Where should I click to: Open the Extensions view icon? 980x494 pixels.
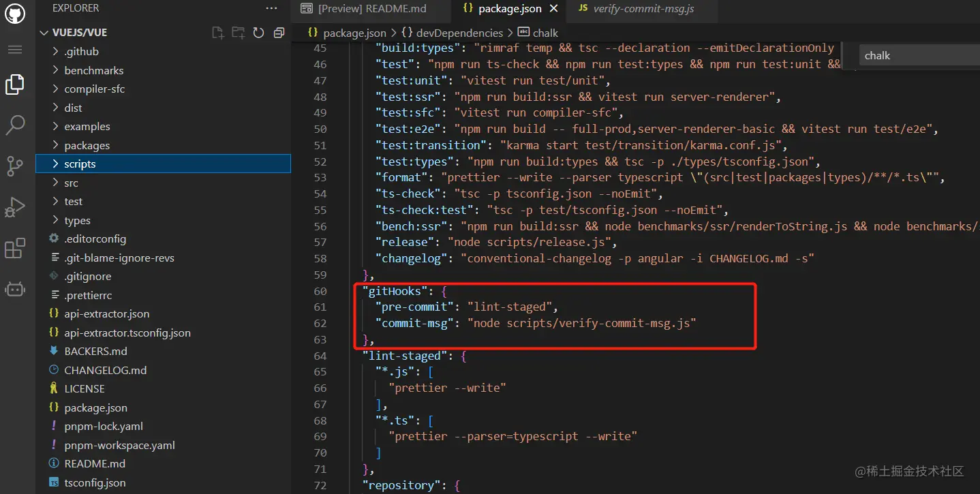pos(15,249)
